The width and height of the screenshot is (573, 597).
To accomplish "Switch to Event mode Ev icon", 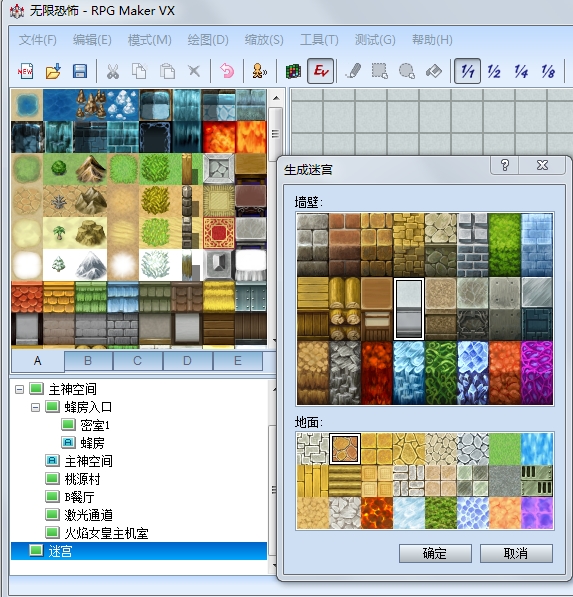I will tap(321, 71).
